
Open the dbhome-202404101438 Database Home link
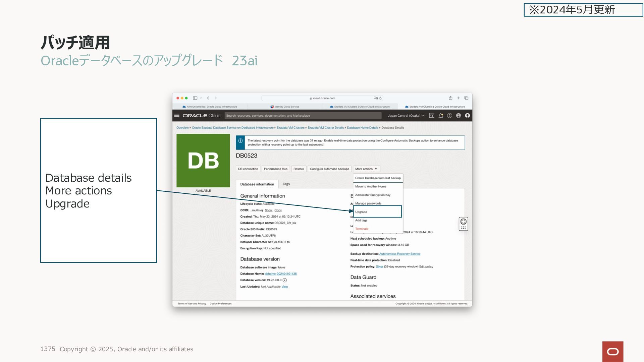(280, 274)
